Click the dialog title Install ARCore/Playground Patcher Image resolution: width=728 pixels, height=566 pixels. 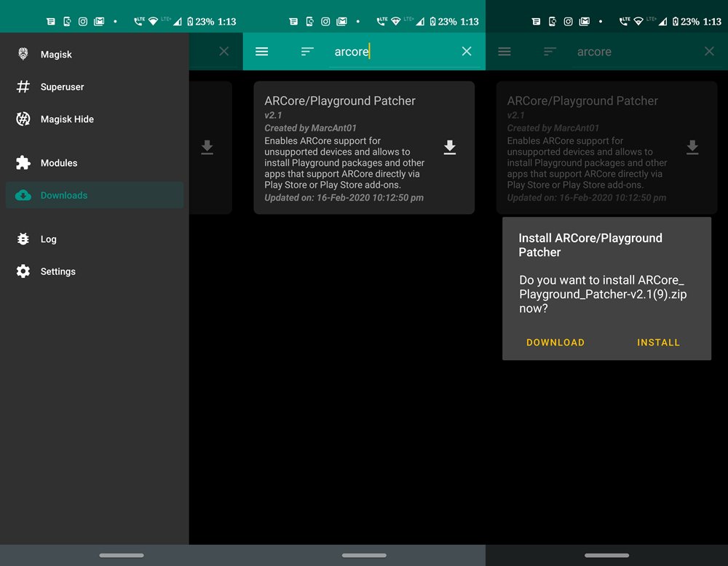[590, 245]
